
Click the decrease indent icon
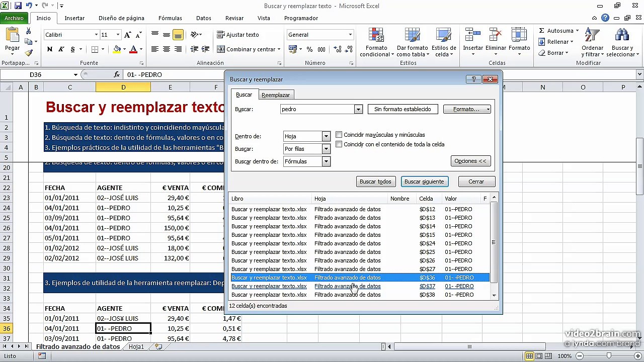194,49
